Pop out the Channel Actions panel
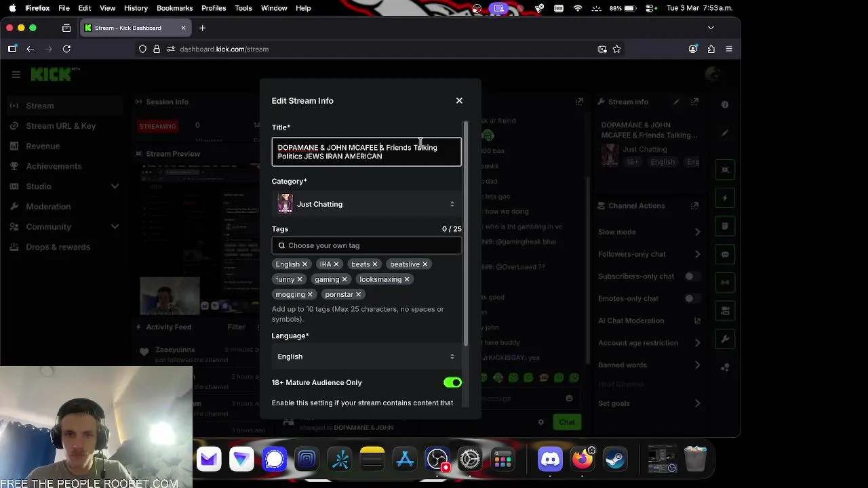 click(x=694, y=205)
